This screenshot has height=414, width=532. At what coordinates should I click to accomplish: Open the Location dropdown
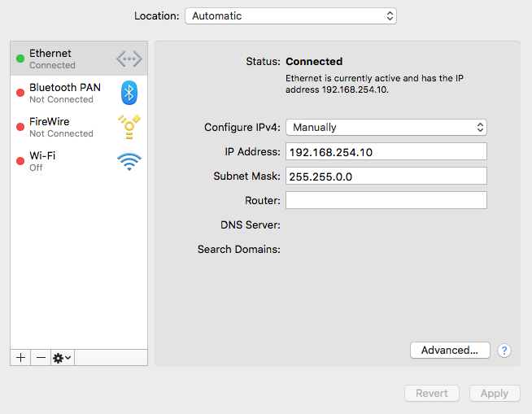(290, 15)
